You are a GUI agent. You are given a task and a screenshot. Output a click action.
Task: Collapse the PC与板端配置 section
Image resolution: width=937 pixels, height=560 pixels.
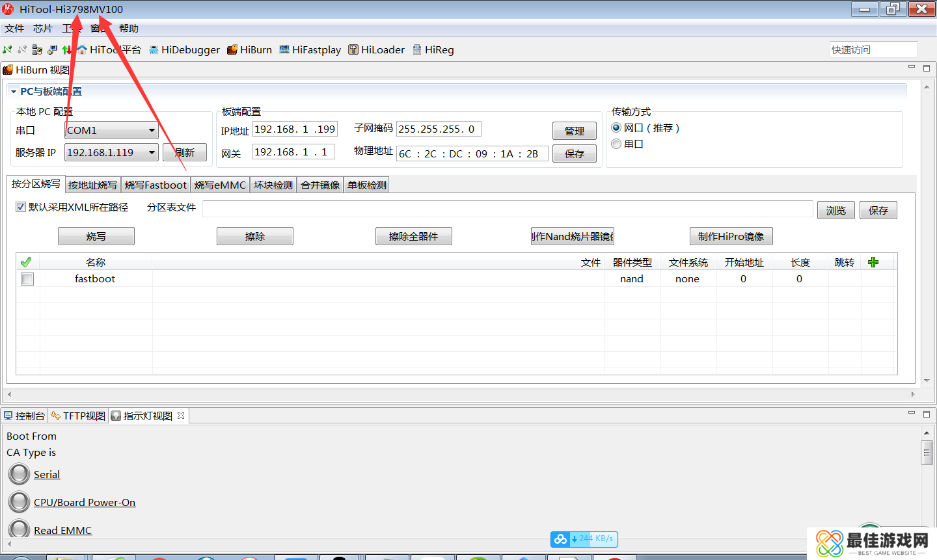13,92
